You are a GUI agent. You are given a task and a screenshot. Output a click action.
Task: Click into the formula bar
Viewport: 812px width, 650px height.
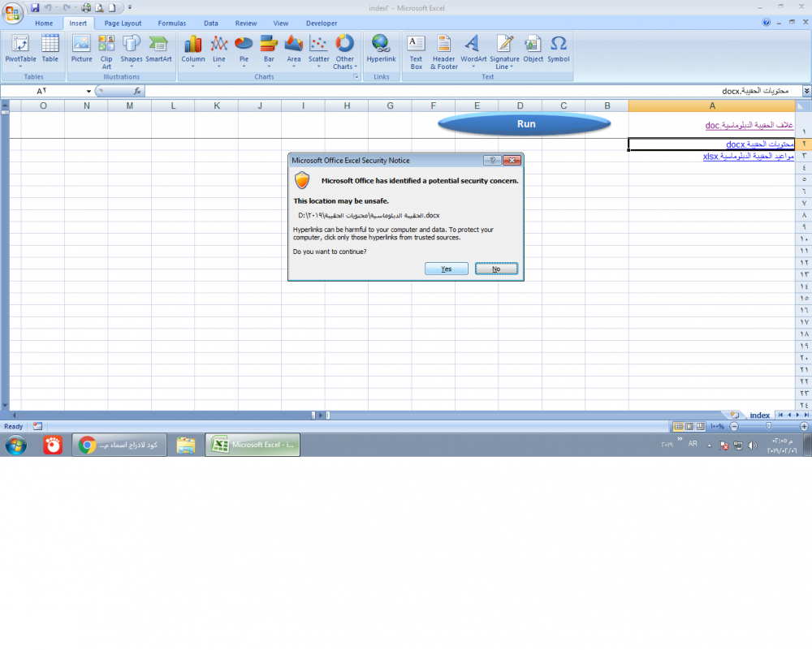[x=473, y=91]
